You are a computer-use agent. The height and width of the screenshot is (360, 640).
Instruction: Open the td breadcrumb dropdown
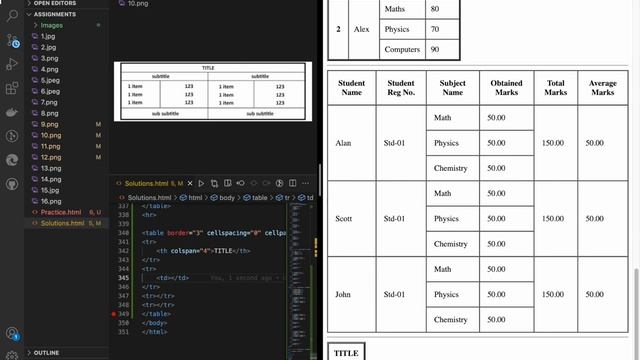(306, 198)
